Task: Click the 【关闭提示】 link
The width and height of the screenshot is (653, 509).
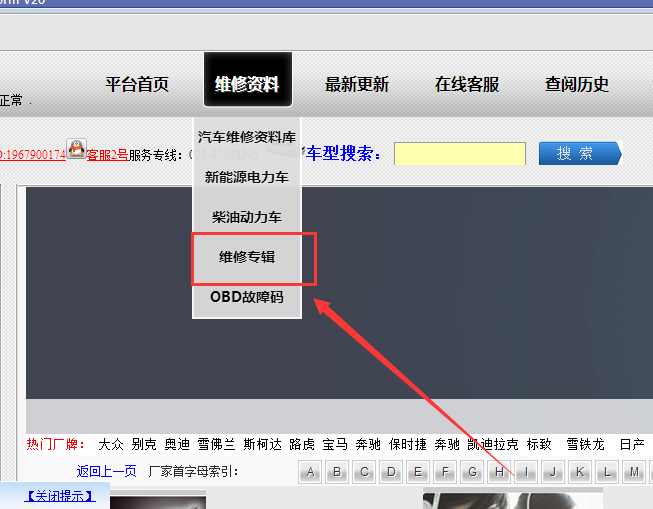Action: click(60, 496)
